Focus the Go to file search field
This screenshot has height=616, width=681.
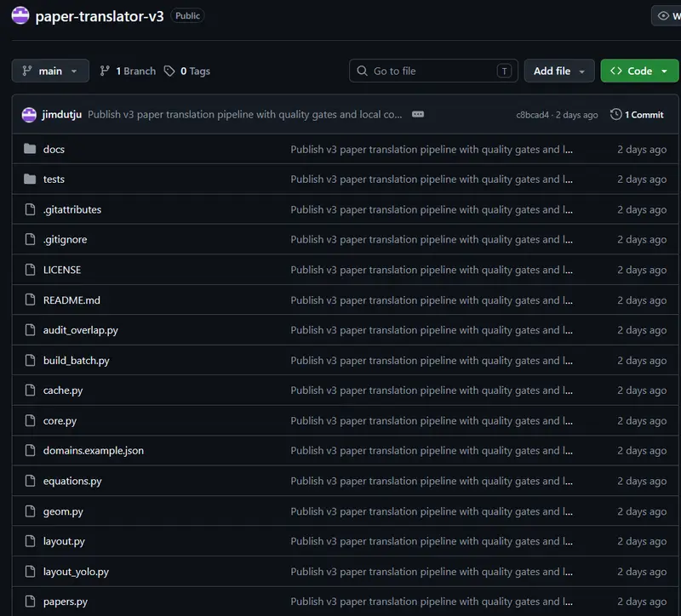(x=433, y=71)
